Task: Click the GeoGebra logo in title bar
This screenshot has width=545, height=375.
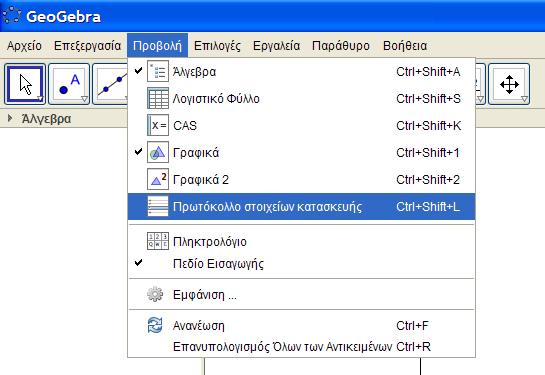Action: pos(12,16)
